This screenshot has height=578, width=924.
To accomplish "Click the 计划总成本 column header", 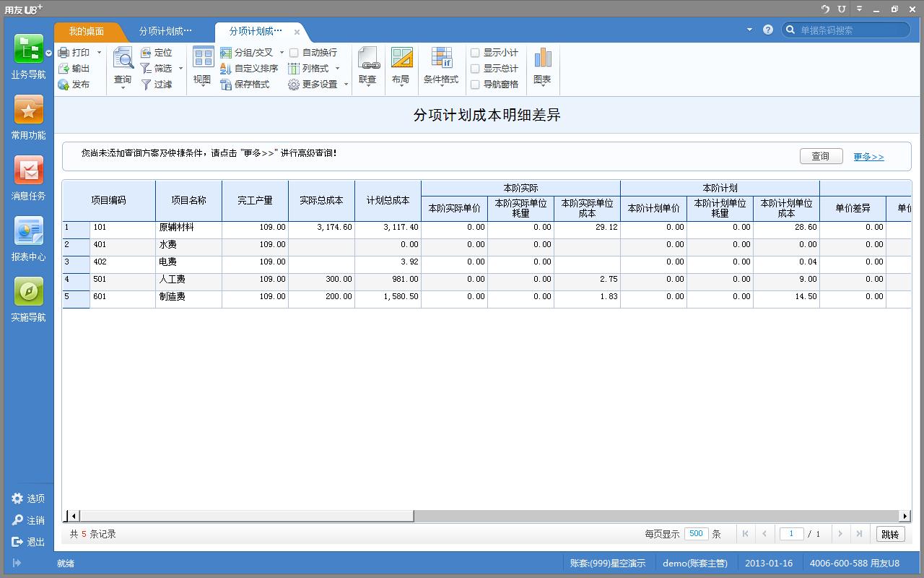I will point(388,201).
